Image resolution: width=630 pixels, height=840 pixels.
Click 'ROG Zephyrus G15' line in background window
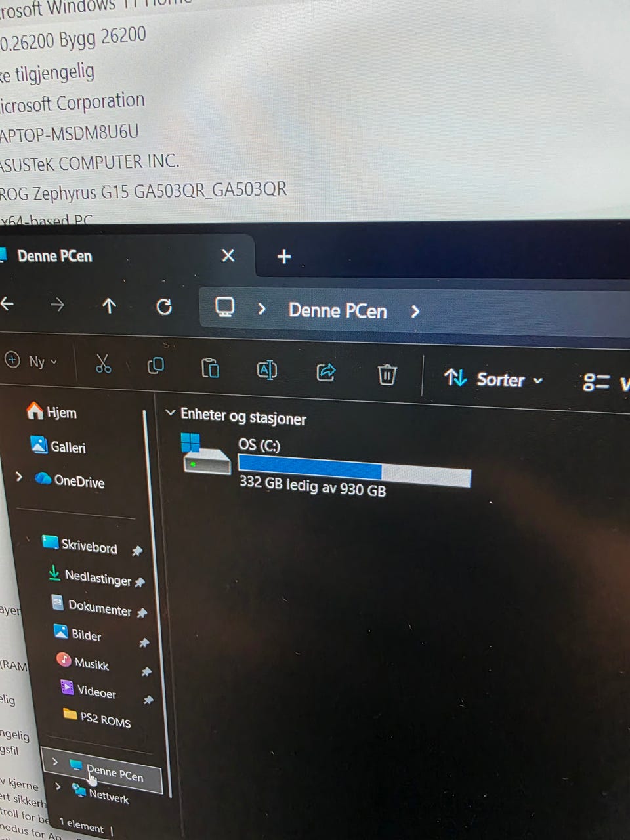coord(143,192)
